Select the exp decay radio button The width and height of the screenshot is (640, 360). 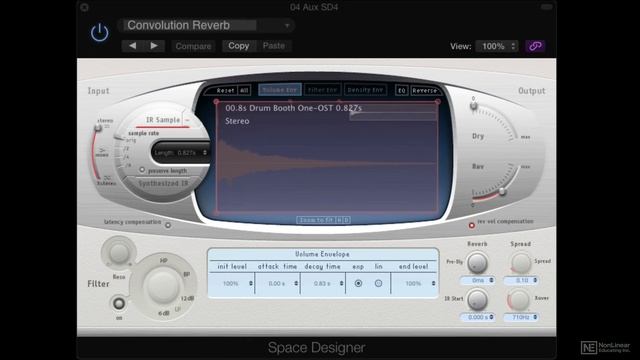click(x=358, y=283)
